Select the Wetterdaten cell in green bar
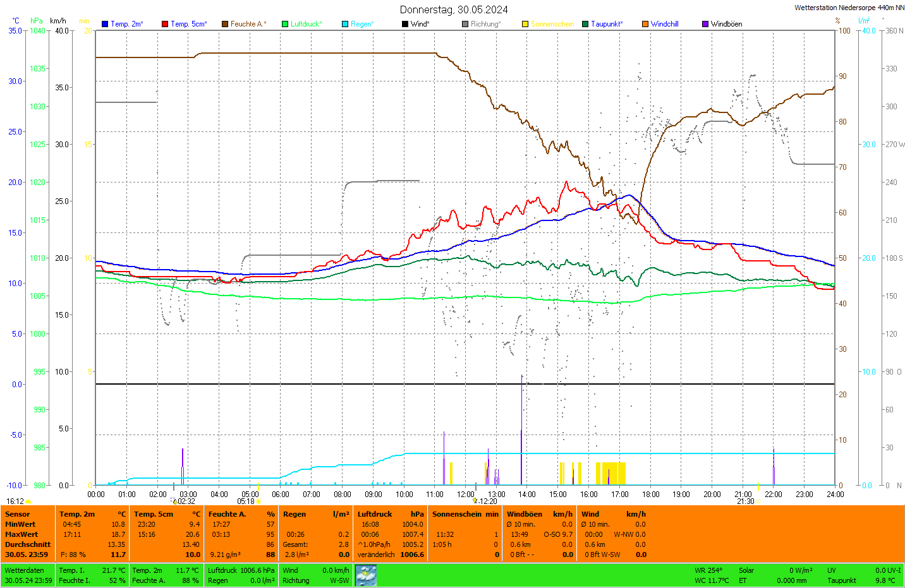 [x=25, y=570]
